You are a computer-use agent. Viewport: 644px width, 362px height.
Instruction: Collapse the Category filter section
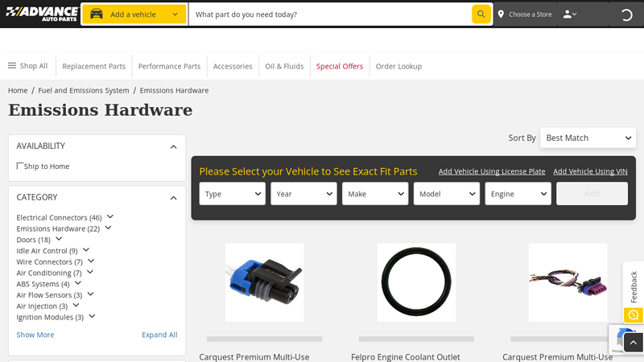(173, 198)
